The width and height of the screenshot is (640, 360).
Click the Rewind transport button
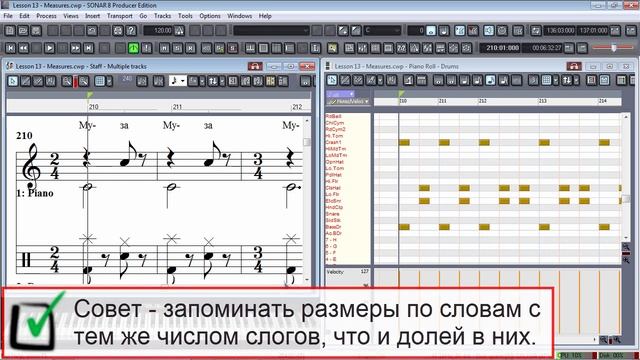pyautogui.click(x=24, y=48)
